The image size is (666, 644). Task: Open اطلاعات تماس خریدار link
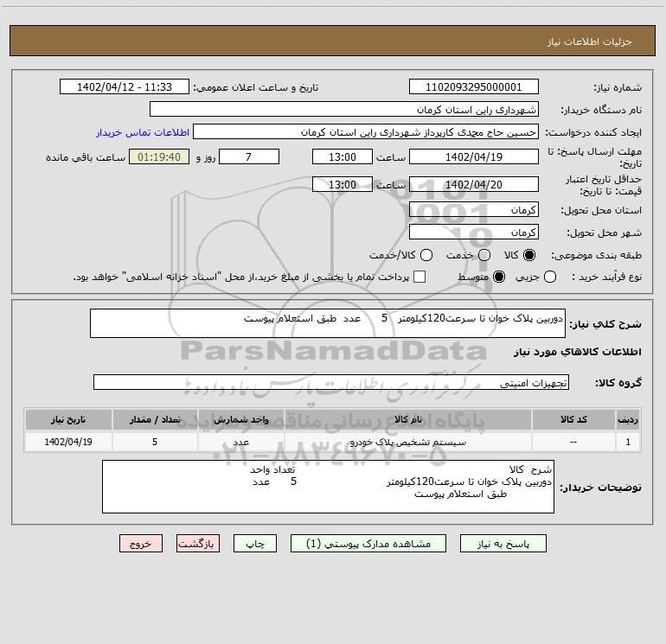coord(143,132)
